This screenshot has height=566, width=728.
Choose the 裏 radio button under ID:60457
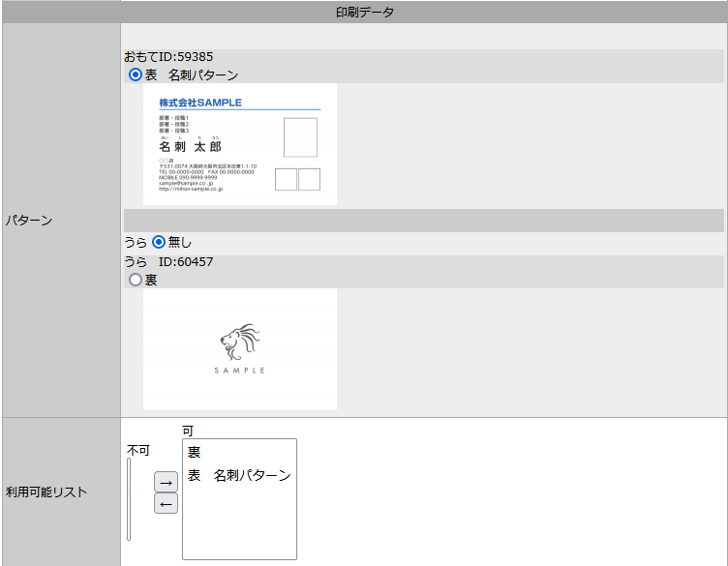click(136, 280)
